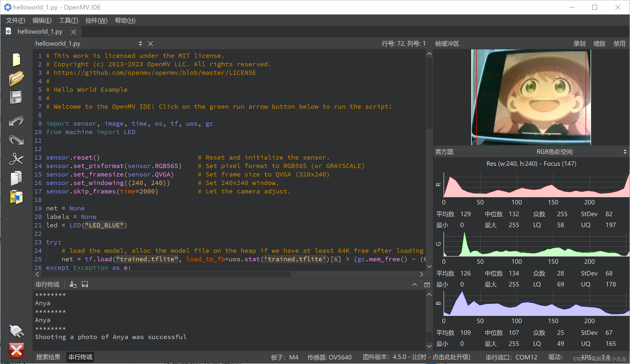This screenshot has width=630, height=364.
Task: Click the New File icon
Action: tap(16, 60)
